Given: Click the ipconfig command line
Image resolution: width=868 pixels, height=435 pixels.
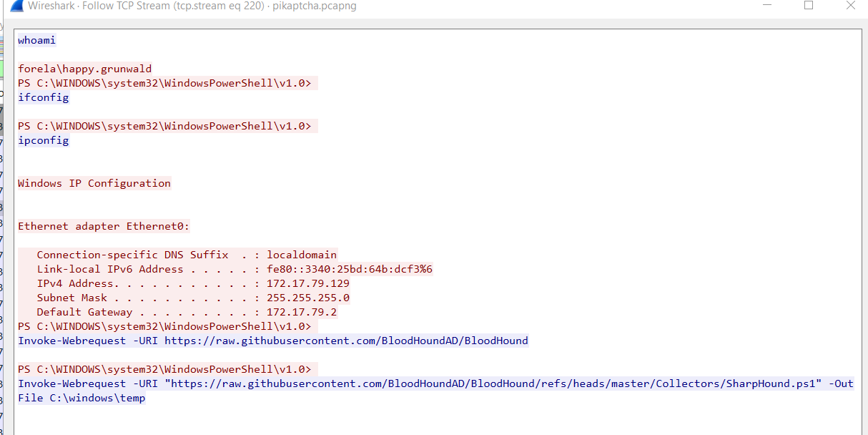Looking at the screenshot, I should pyautogui.click(x=44, y=140).
